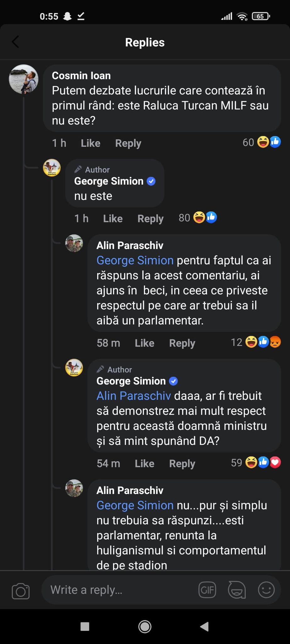View the 59 reactions on George's reply
The height and width of the screenshot is (644, 290).
tap(256, 463)
